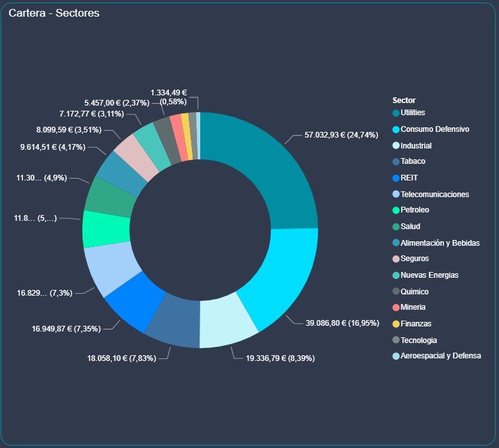Click the Petroleo legend color marker

(x=396, y=211)
